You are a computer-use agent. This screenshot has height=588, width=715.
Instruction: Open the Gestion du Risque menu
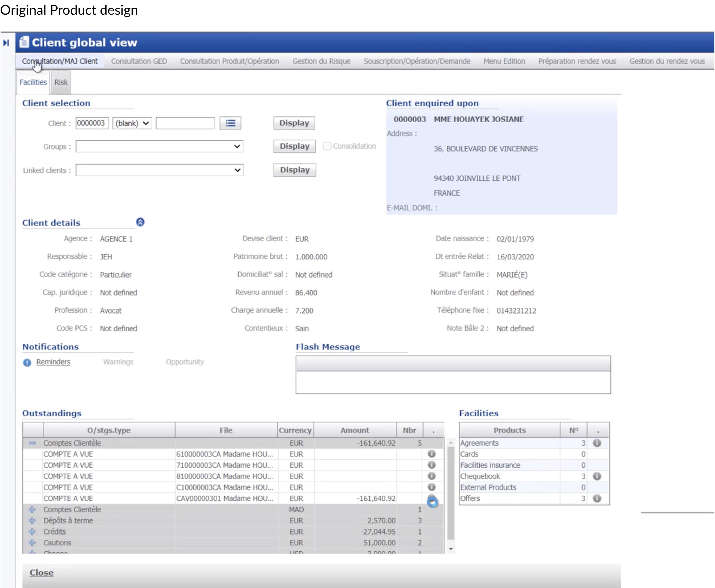[x=322, y=61]
